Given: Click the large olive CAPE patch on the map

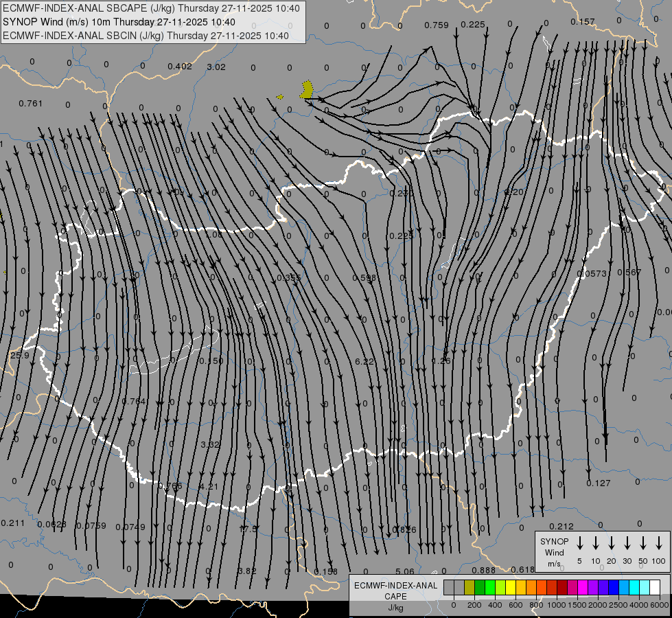Looking at the screenshot, I should click(x=307, y=90).
